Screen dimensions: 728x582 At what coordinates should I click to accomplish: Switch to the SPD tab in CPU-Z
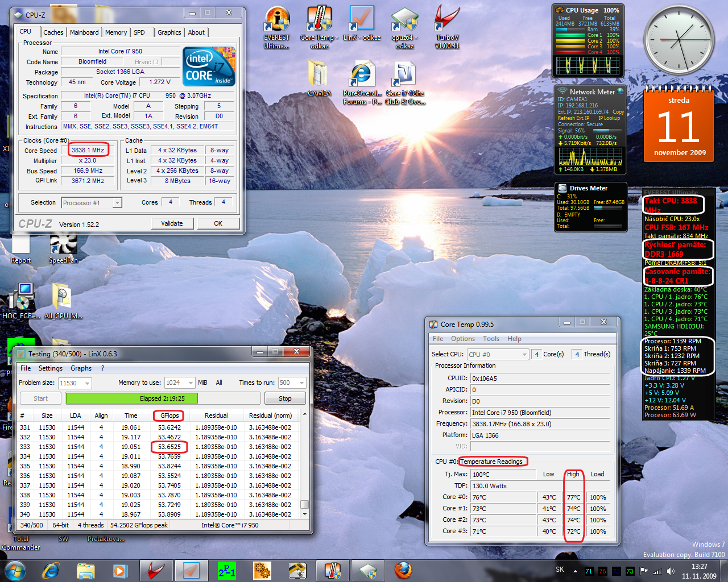(x=139, y=32)
